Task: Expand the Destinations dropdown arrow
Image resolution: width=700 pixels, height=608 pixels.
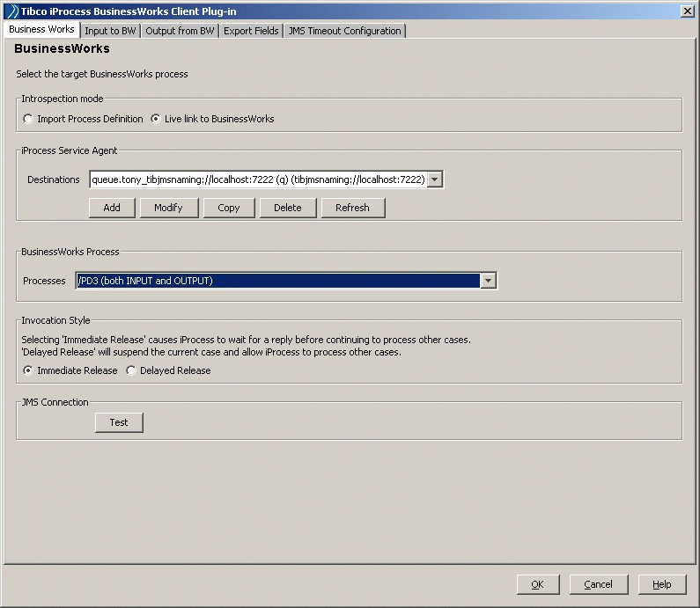Action: coord(435,179)
